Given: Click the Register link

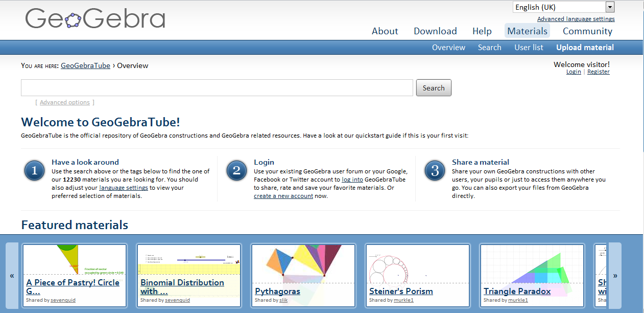Looking at the screenshot, I should (x=599, y=72).
